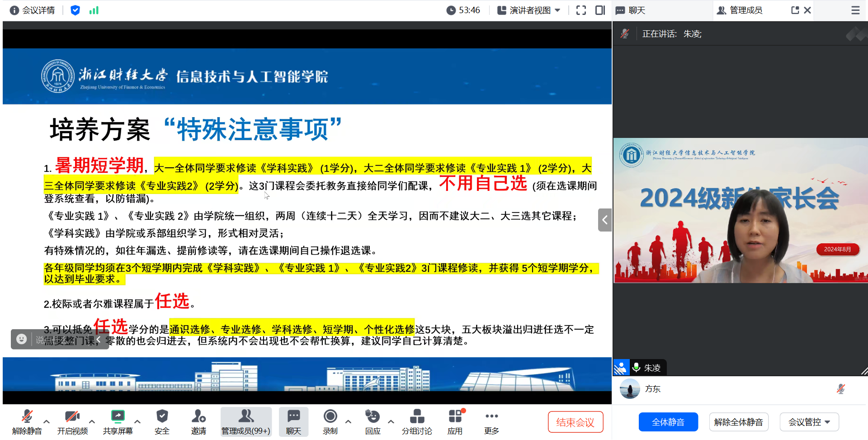Unmute your microphone
The height and width of the screenshot is (440, 868).
click(x=27, y=421)
